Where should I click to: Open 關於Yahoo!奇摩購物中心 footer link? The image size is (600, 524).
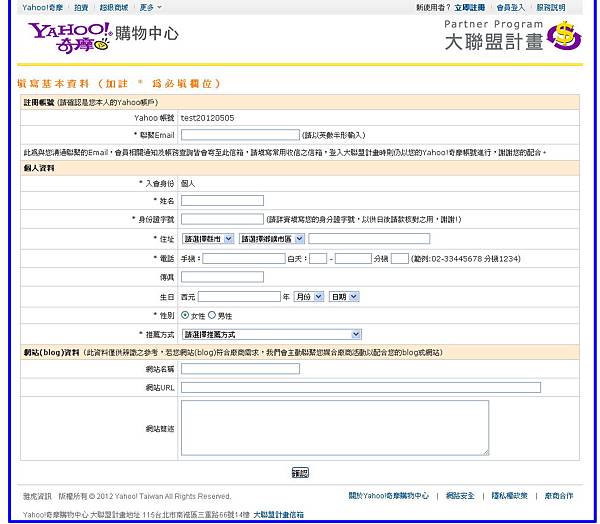(x=388, y=496)
